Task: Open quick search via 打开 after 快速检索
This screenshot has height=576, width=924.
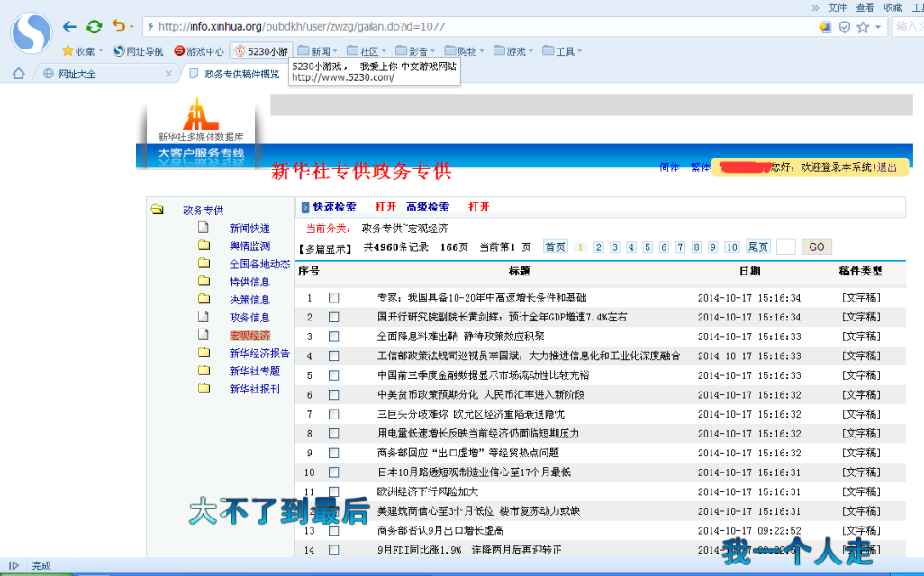Action: pyautogui.click(x=385, y=207)
